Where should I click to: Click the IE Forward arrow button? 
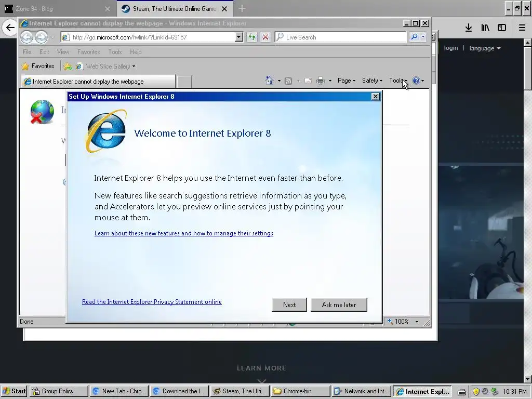click(41, 37)
